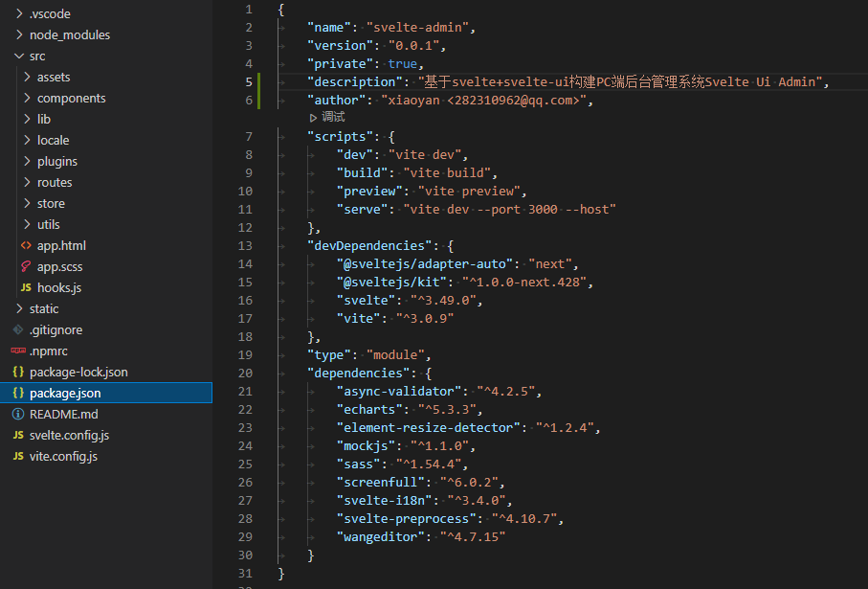Click the "echarts" dependency key

click(369, 410)
